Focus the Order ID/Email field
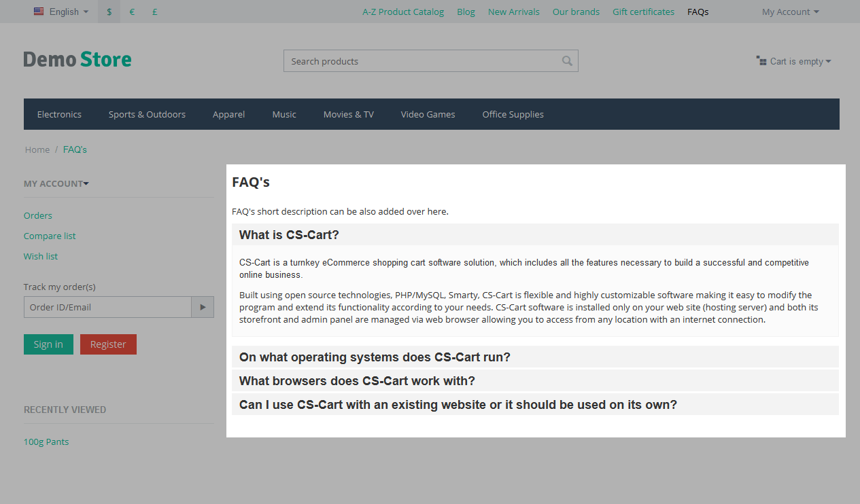 click(107, 307)
